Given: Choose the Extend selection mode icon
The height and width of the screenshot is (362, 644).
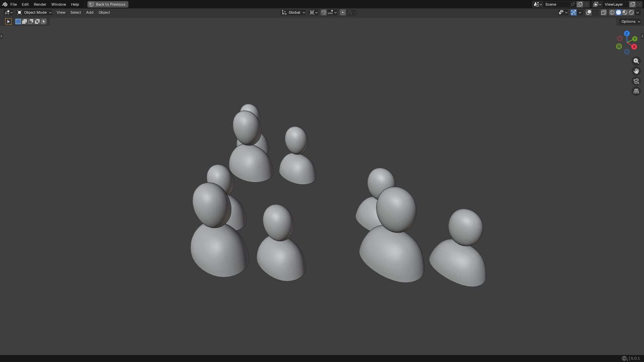Looking at the screenshot, I should 24,21.
